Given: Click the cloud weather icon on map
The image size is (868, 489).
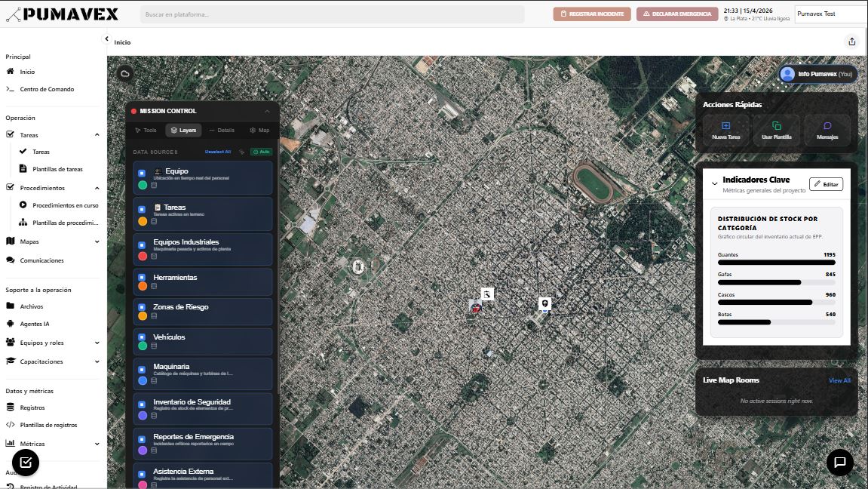Looking at the screenshot, I should 125,73.
